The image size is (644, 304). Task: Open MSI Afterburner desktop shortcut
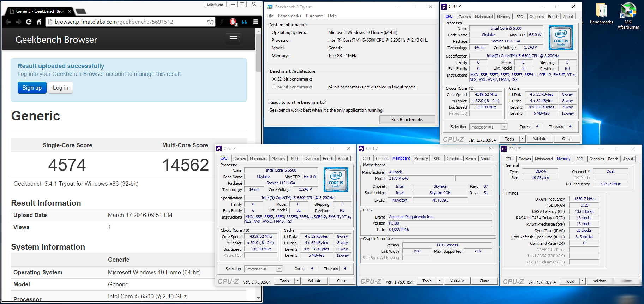[x=628, y=16]
